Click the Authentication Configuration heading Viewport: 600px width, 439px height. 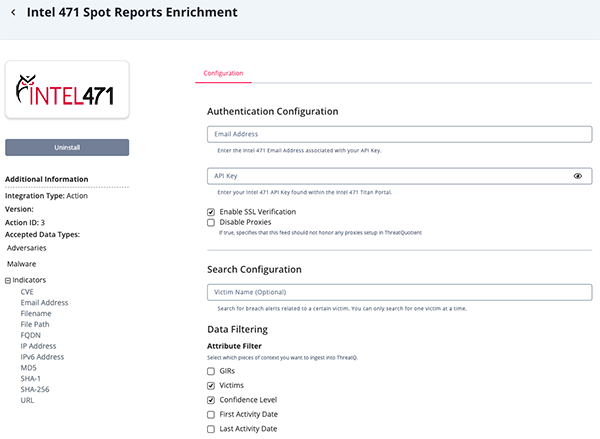tap(272, 111)
